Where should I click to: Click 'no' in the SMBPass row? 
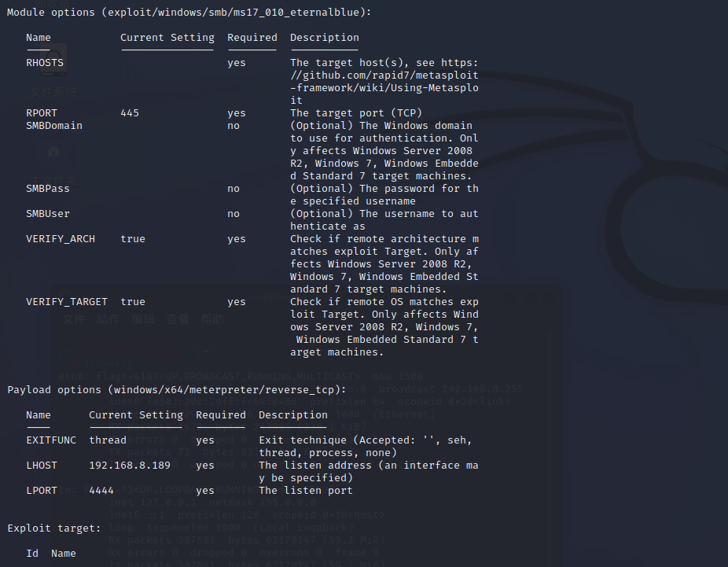coord(233,189)
